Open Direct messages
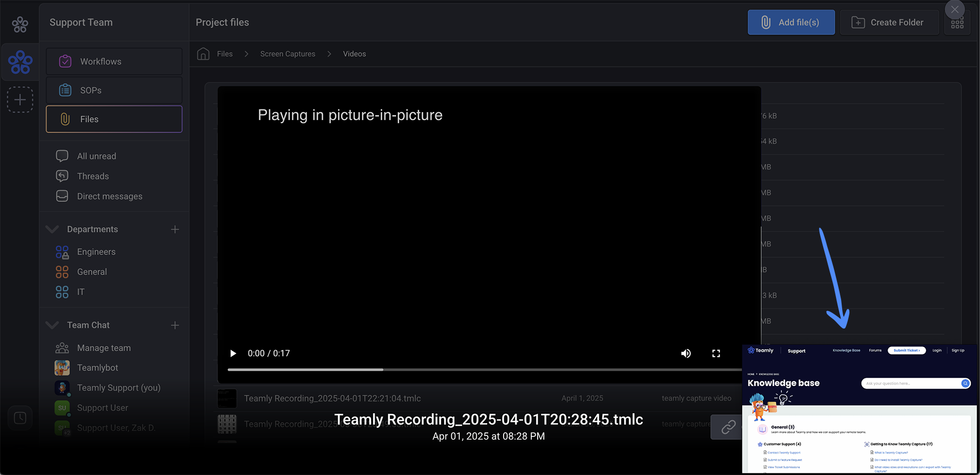Screen dimensions: 980x475 [110, 196]
